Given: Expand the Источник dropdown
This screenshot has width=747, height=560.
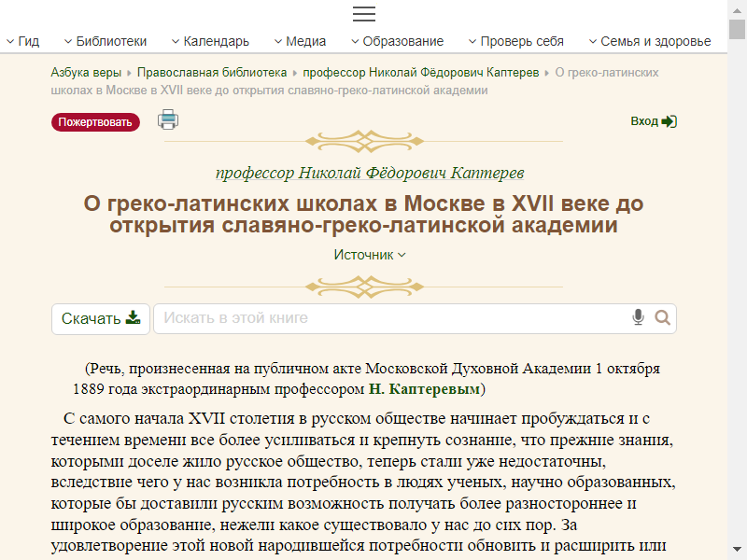Looking at the screenshot, I should tap(370, 255).
